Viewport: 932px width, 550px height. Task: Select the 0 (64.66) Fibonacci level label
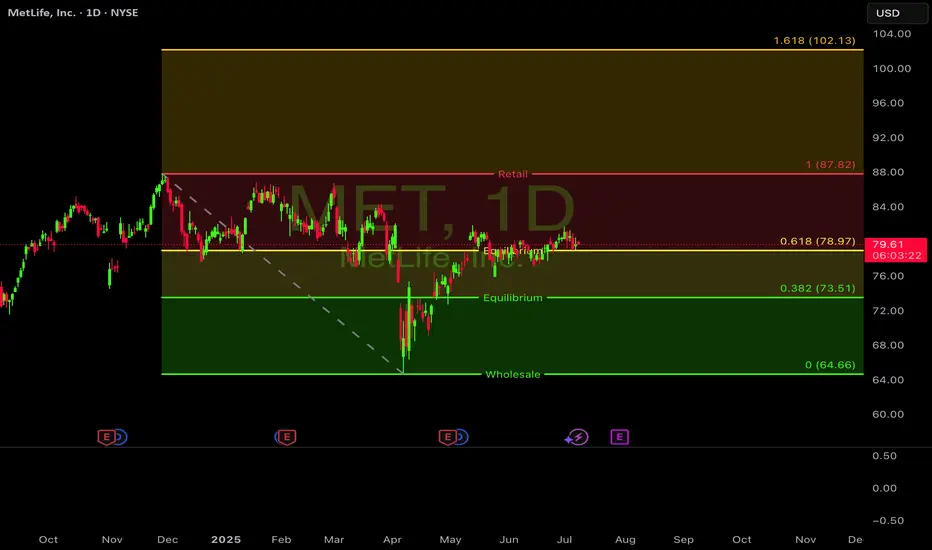click(x=830, y=365)
